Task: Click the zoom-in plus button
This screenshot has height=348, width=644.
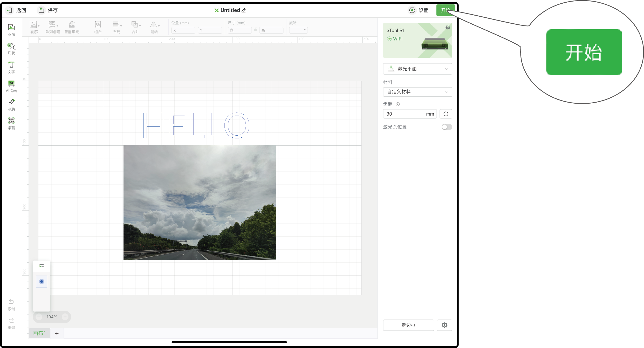Action: [65, 317]
